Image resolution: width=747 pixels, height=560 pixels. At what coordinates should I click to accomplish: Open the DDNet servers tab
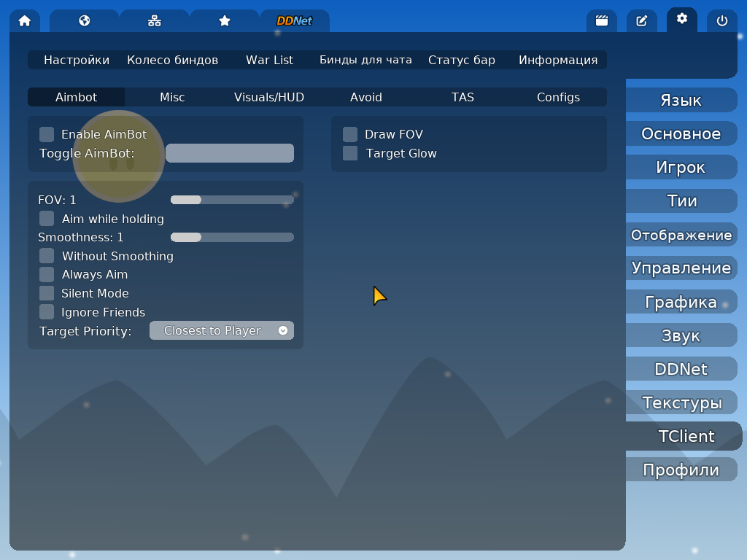[295, 21]
